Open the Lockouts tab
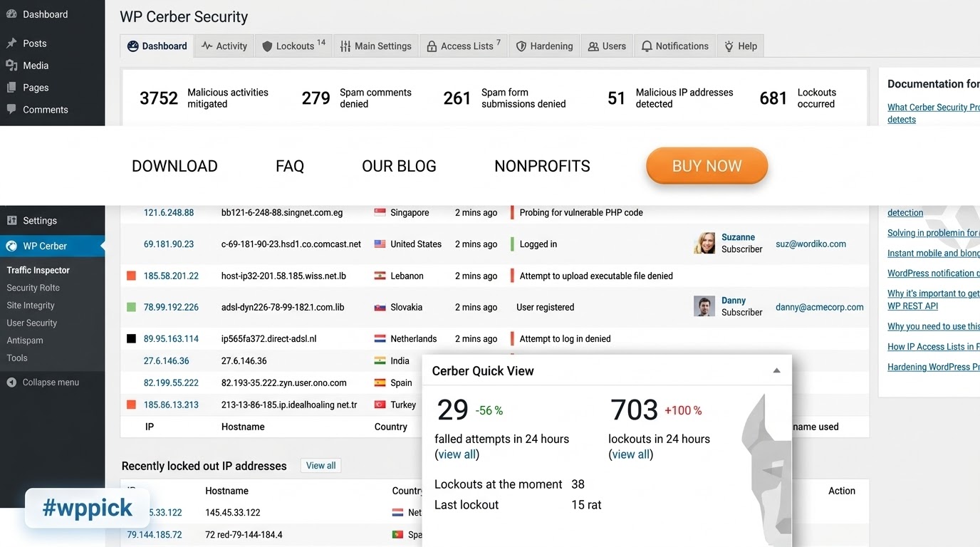980x547 pixels. (293, 46)
